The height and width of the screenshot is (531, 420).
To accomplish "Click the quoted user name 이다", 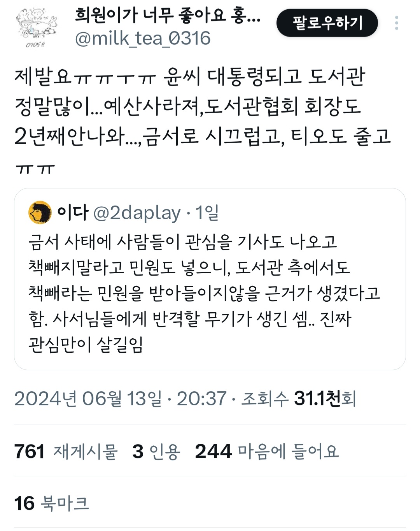I will click(x=73, y=212).
